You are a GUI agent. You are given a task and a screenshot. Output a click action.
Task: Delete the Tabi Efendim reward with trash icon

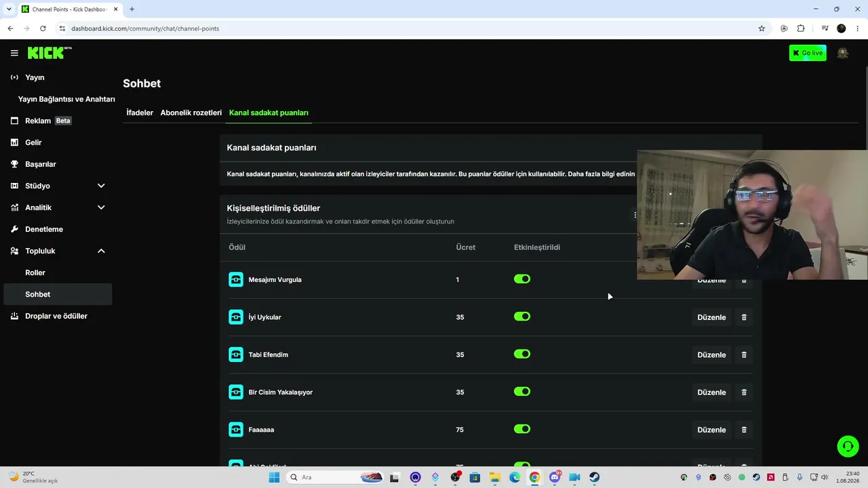[744, 354]
